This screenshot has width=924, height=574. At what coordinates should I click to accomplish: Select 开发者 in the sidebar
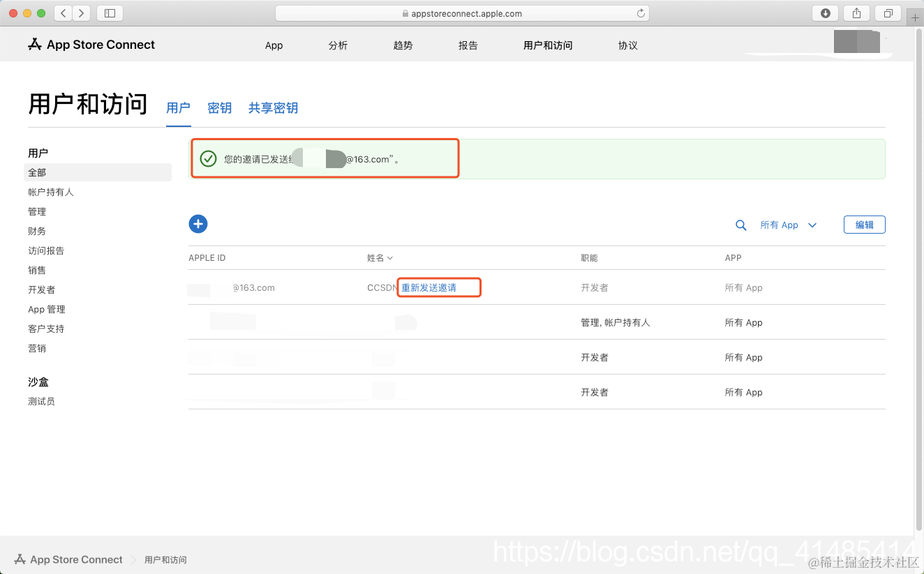click(x=42, y=289)
